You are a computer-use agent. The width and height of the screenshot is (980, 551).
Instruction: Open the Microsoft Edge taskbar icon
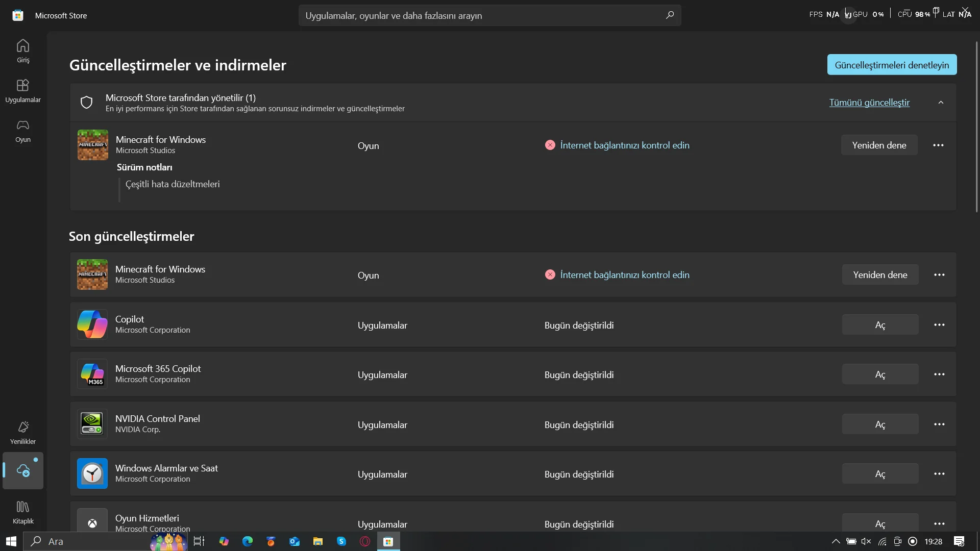tap(248, 541)
